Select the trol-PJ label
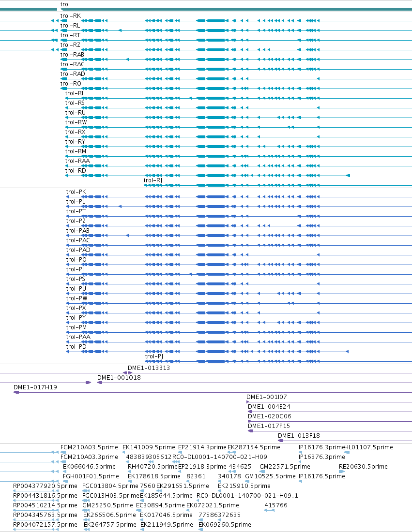The height and width of the screenshot is (532, 412). [x=154, y=356]
